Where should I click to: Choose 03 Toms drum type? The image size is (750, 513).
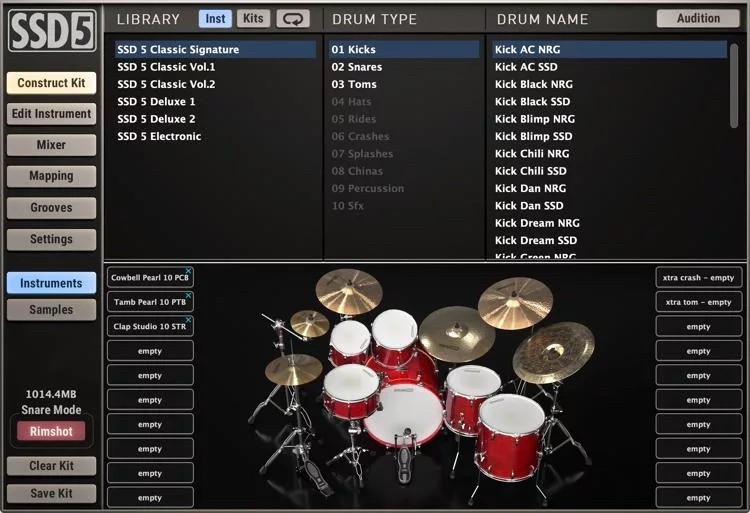point(404,84)
